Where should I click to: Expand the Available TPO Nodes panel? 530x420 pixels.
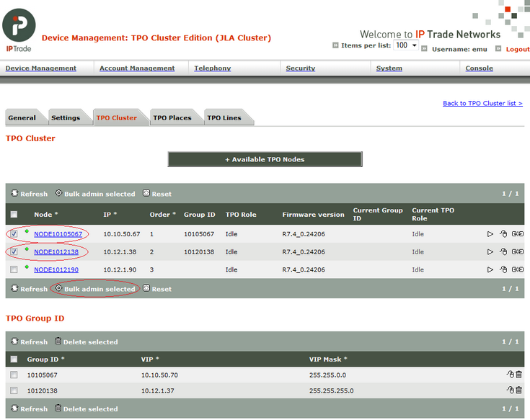(x=265, y=159)
